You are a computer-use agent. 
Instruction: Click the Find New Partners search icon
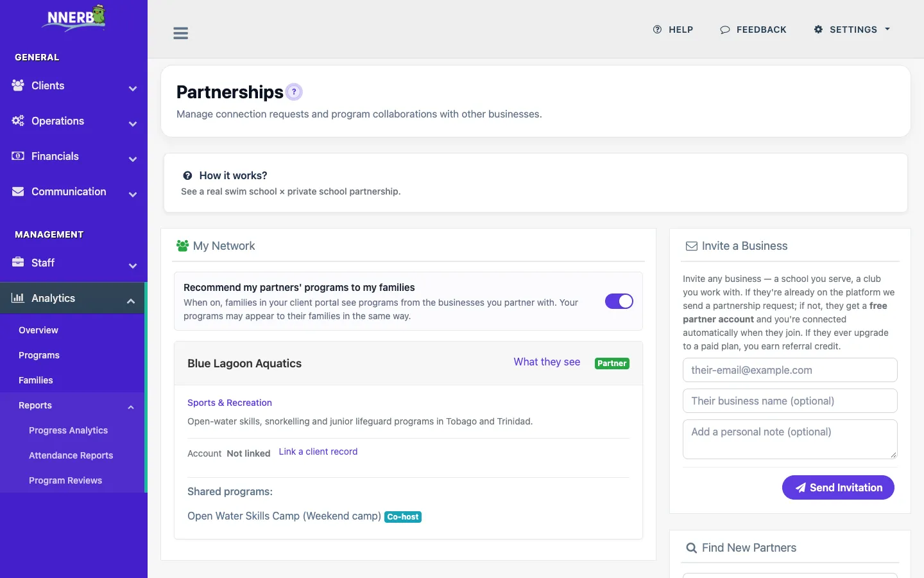(x=692, y=548)
